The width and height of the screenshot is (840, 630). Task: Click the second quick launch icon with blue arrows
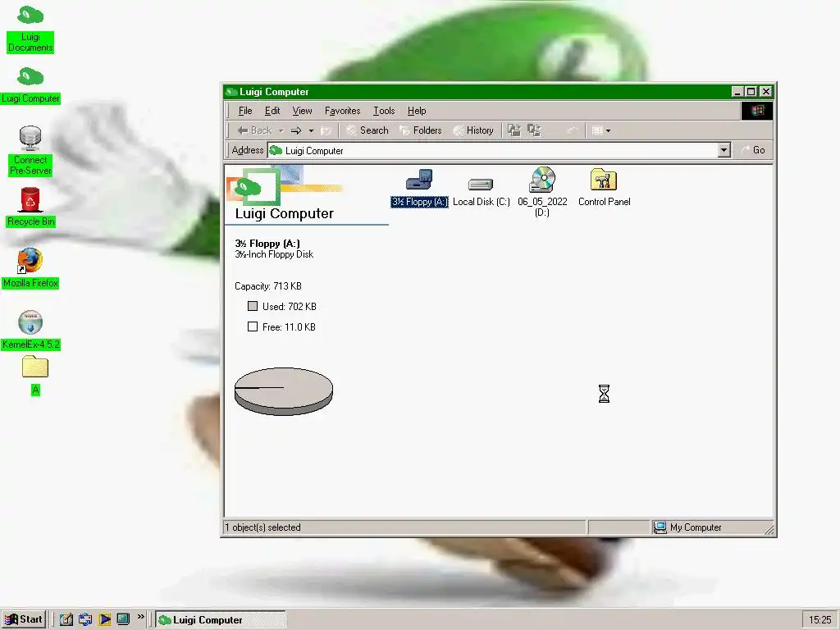point(85,619)
